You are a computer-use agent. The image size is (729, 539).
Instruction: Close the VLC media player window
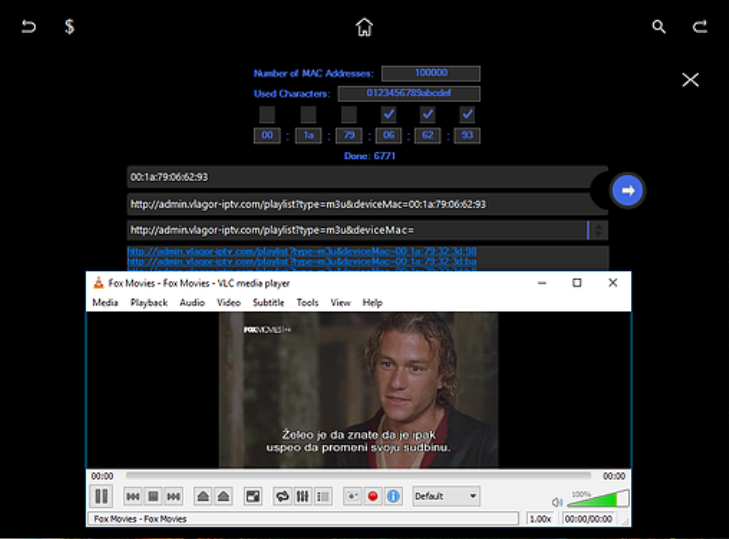pos(613,283)
